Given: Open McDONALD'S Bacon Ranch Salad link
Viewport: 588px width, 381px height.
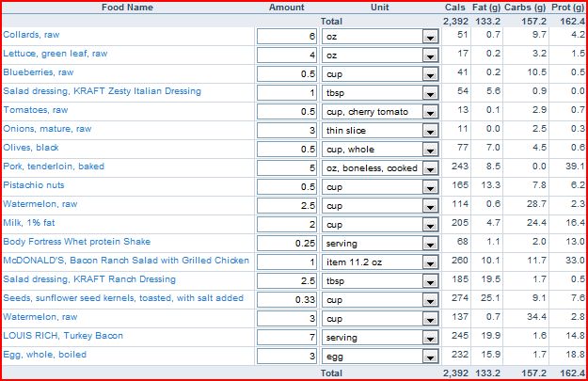Looking at the screenshot, I should point(126,261).
